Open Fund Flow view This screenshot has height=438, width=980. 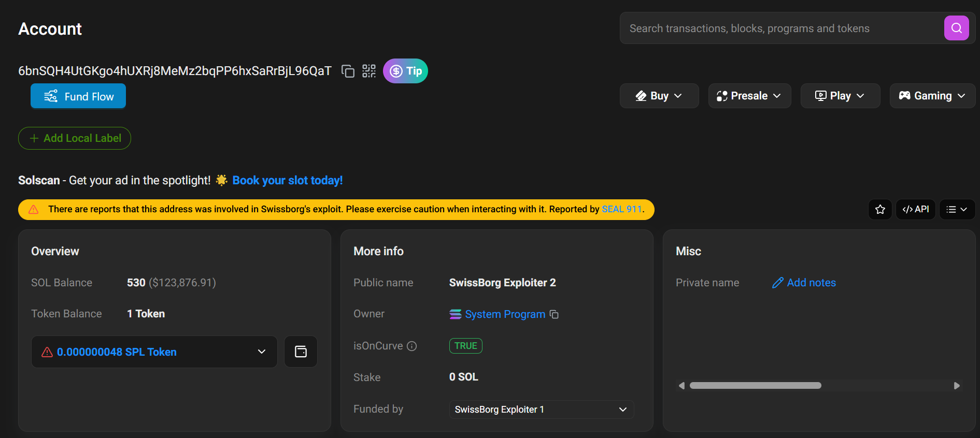78,96
